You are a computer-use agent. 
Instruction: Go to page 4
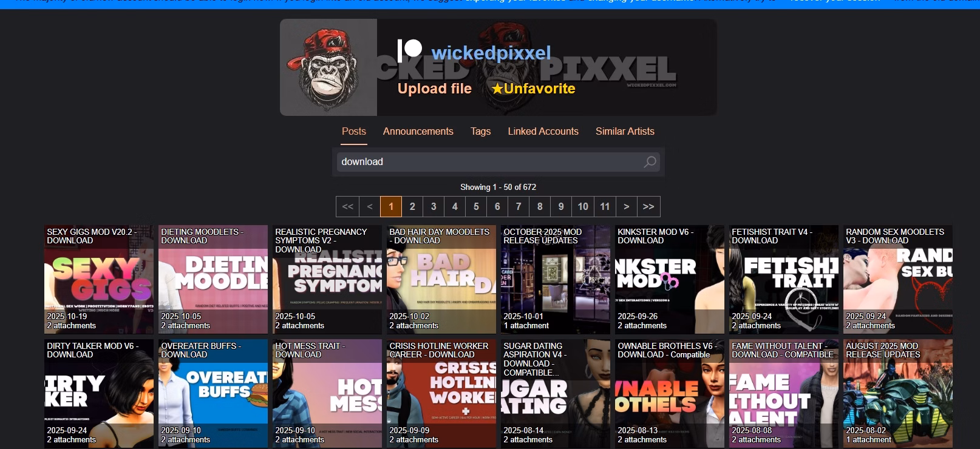pos(455,206)
